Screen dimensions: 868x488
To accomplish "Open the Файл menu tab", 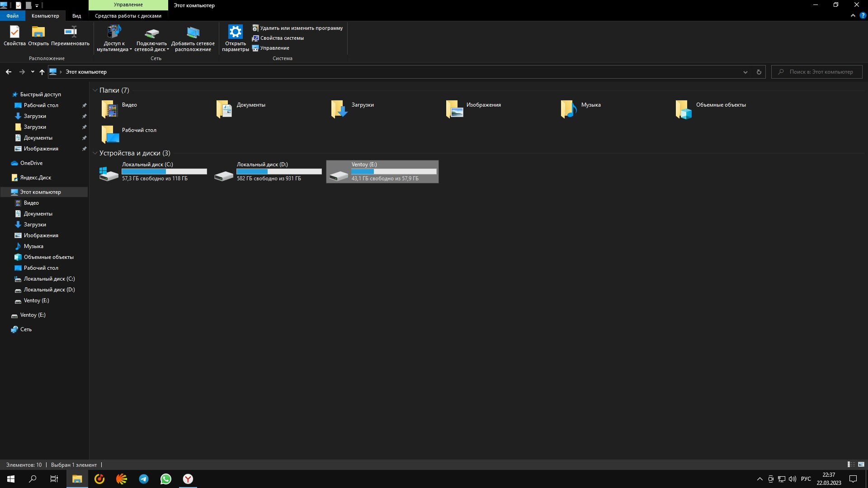I will click(x=13, y=16).
